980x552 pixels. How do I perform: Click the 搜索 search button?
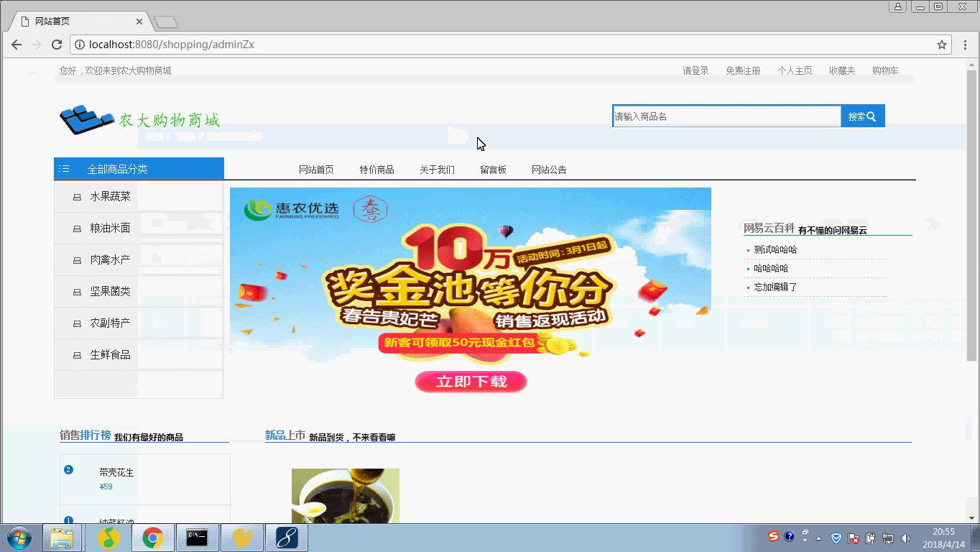point(862,116)
